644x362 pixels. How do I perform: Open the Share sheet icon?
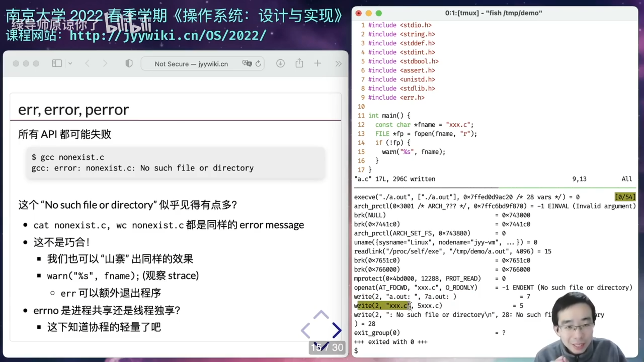click(x=299, y=63)
